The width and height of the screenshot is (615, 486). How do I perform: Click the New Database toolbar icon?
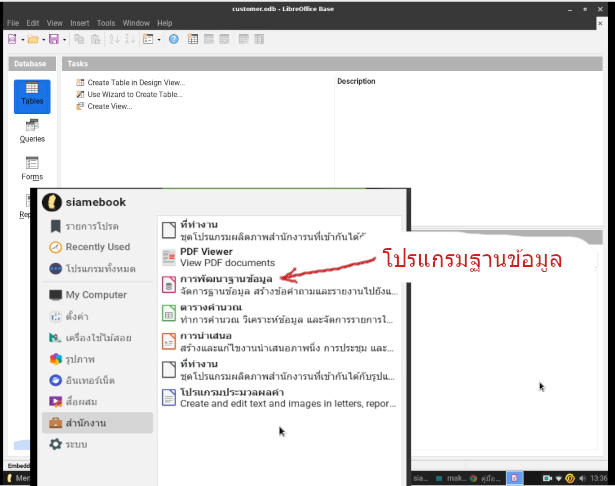click(x=12, y=39)
